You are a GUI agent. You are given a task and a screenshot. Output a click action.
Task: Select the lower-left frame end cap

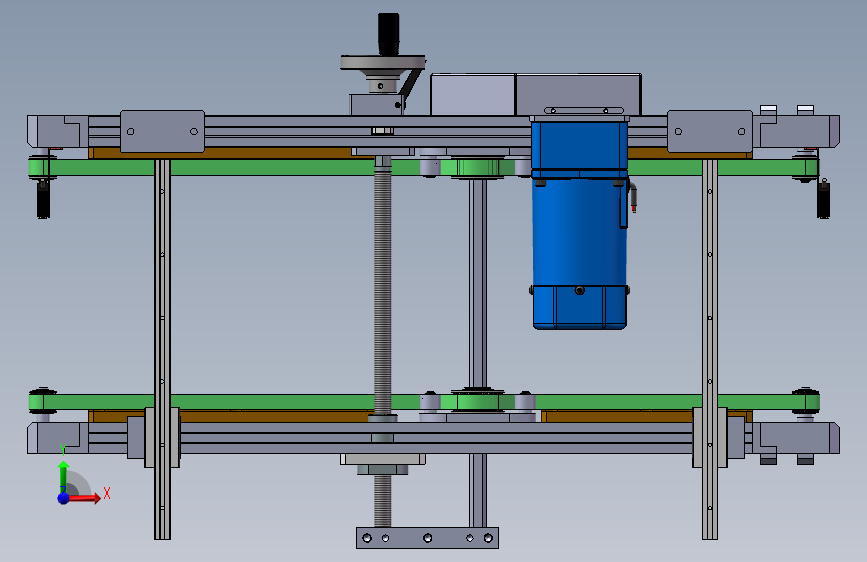pos(58,438)
